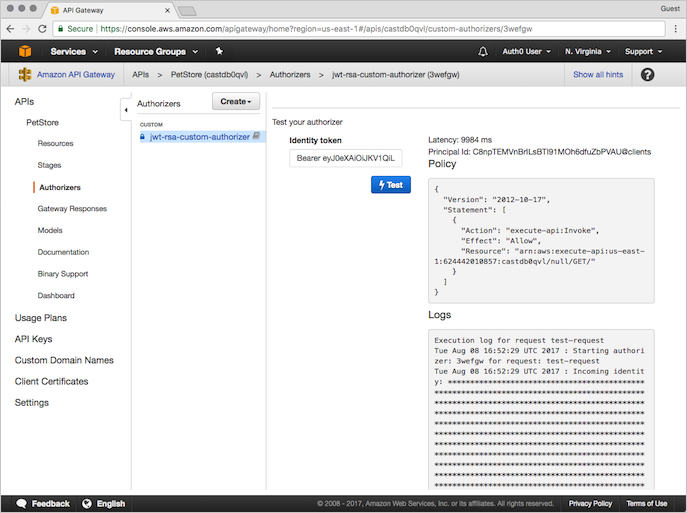Click the Test authorizer button
687x513 pixels.
pyautogui.click(x=391, y=185)
